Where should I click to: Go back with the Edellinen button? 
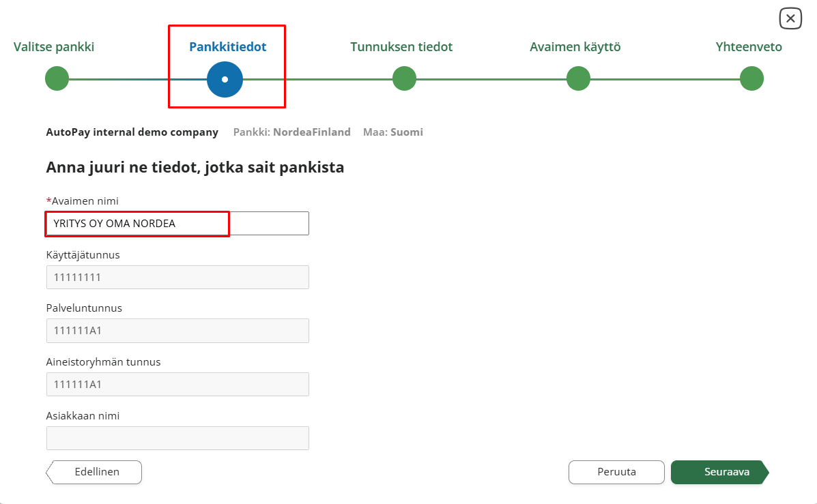tap(96, 472)
